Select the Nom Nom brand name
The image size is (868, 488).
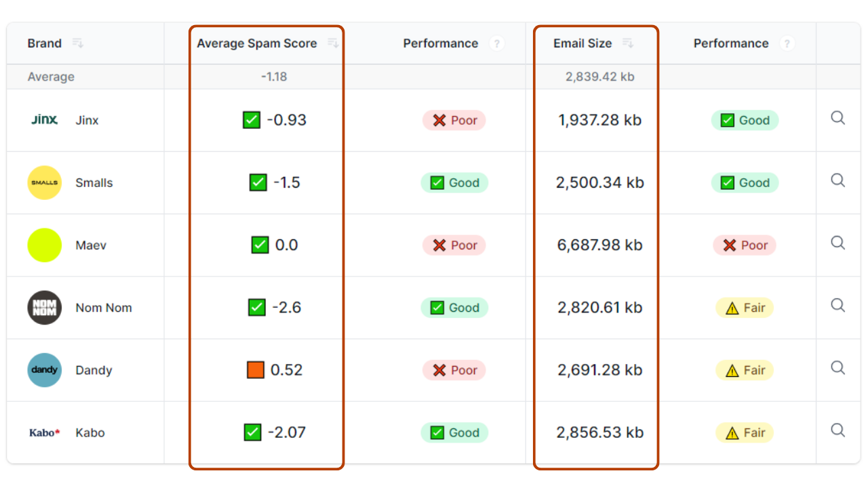[104, 307]
